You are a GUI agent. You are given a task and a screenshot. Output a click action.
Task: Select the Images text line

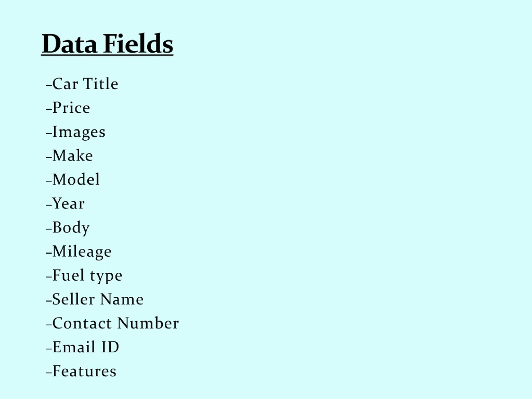pos(75,132)
